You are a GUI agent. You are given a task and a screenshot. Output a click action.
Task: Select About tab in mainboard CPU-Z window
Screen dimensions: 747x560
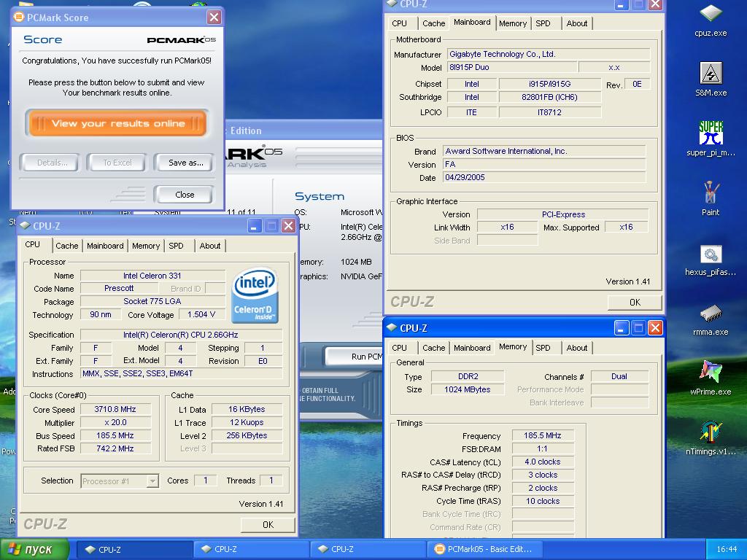pyautogui.click(x=576, y=23)
